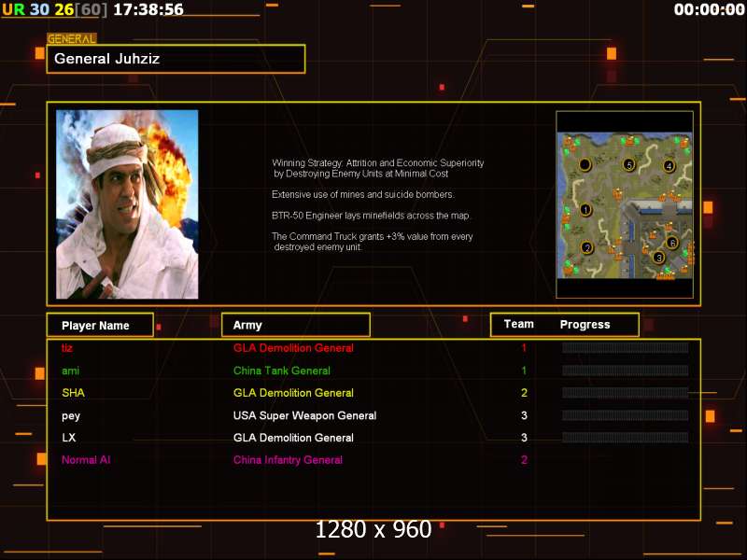Choose start position 4 on minimap
This screenshot has height=560, width=747.
[x=669, y=166]
